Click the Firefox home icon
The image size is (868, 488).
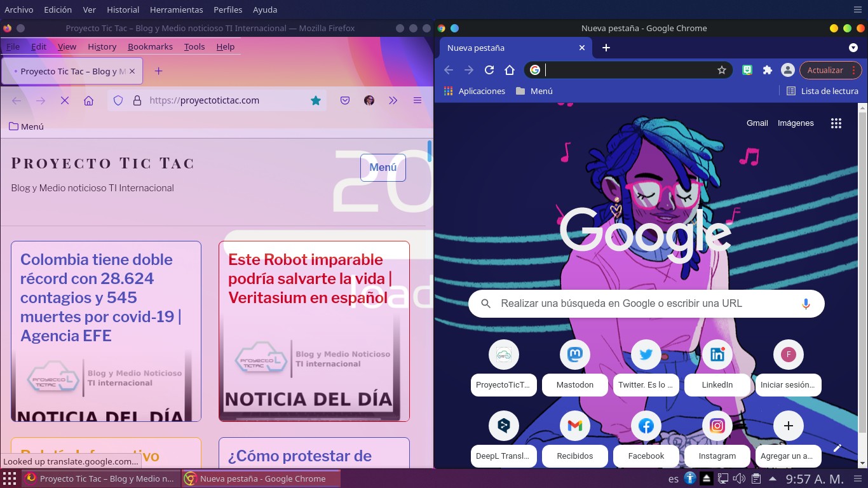click(x=89, y=100)
